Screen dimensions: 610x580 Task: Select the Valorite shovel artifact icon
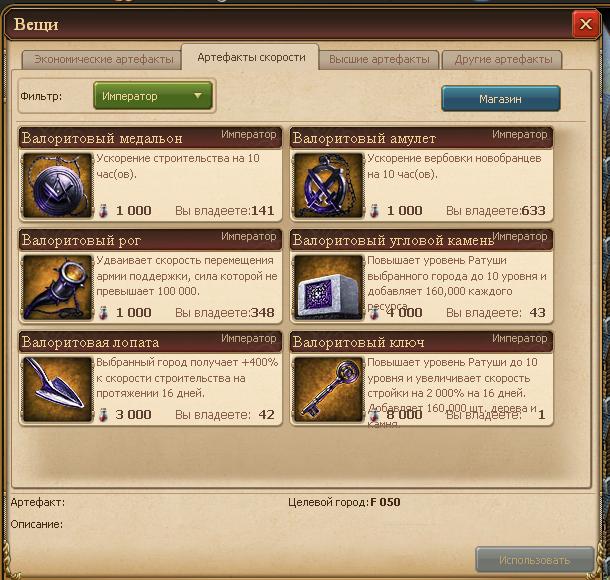[x=58, y=389]
